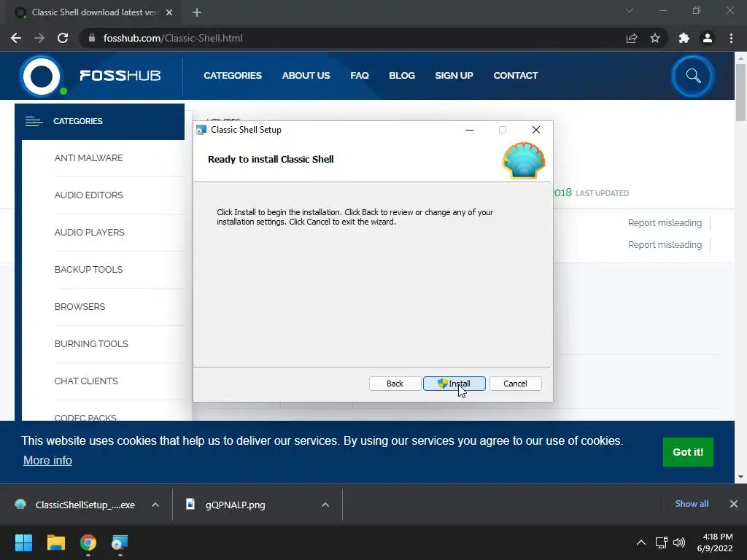The width and height of the screenshot is (747, 560).
Task: Minimize the Classic Shell Setup dialog
Action: (470, 130)
